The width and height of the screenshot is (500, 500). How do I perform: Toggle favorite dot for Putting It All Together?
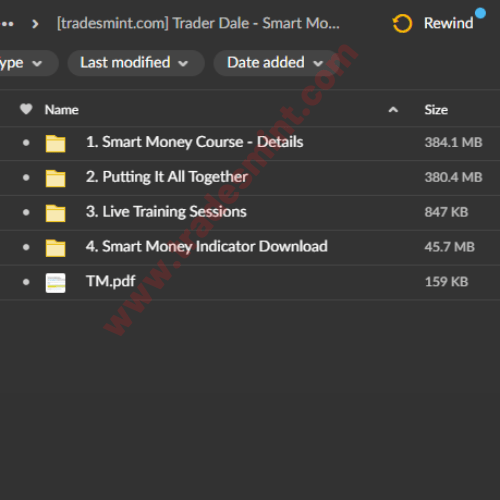pos(26,178)
